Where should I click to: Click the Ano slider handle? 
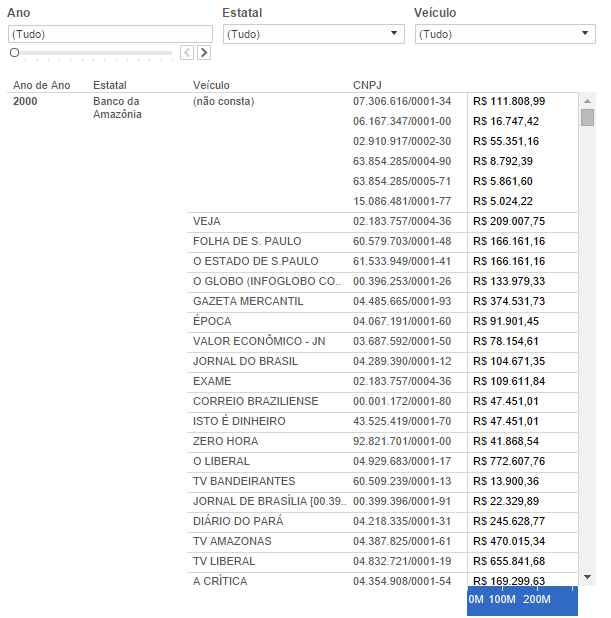point(15,52)
